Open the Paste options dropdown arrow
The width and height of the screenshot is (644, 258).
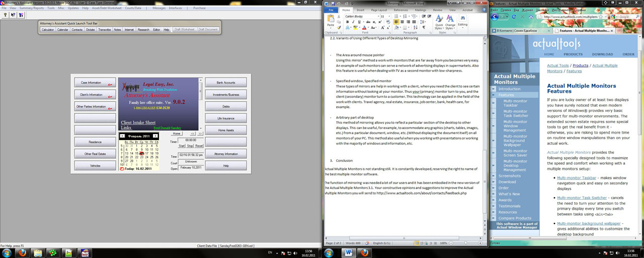point(331,28)
